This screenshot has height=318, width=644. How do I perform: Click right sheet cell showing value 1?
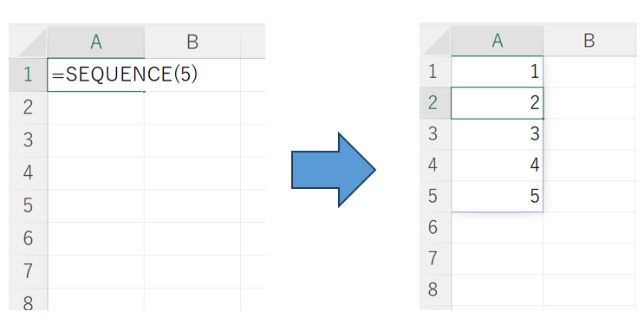[497, 71]
